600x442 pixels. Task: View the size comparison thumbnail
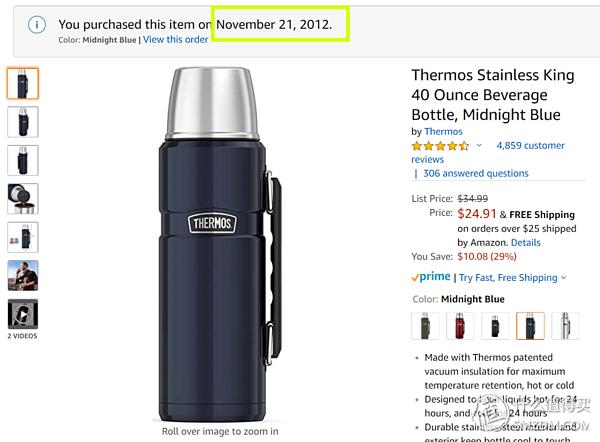point(23,237)
